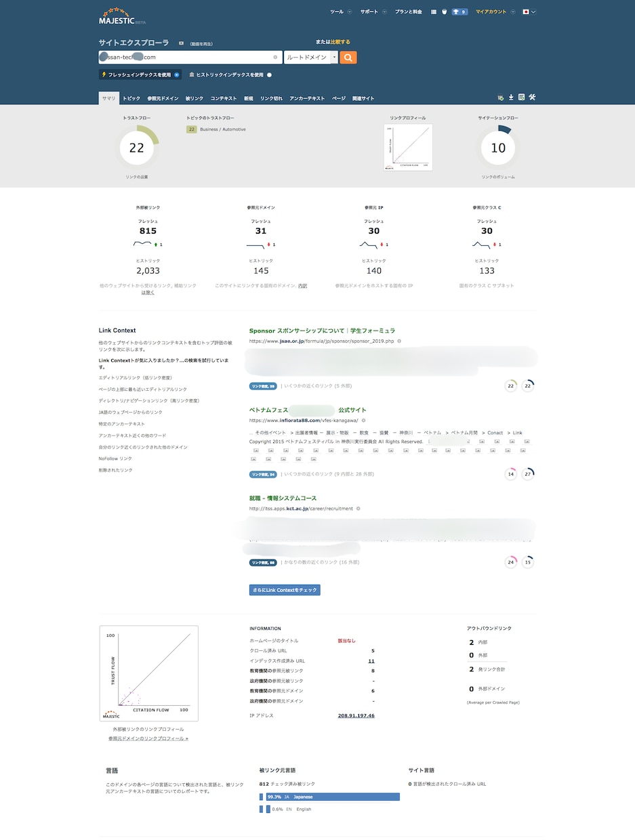The height and width of the screenshot is (840, 635).
Task: Click the 内訳 link under 参照元ドメイン
Action: pos(302,286)
